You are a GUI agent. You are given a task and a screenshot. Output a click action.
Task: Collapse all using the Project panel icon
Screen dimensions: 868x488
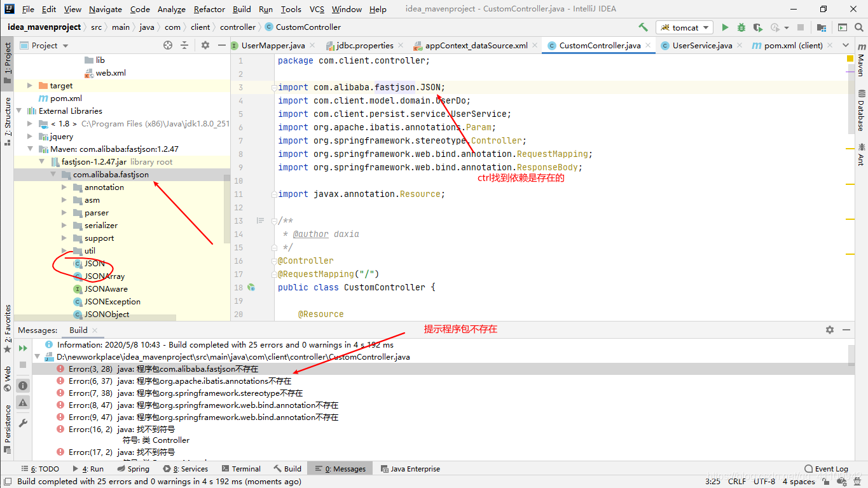click(x=184, y=45)
